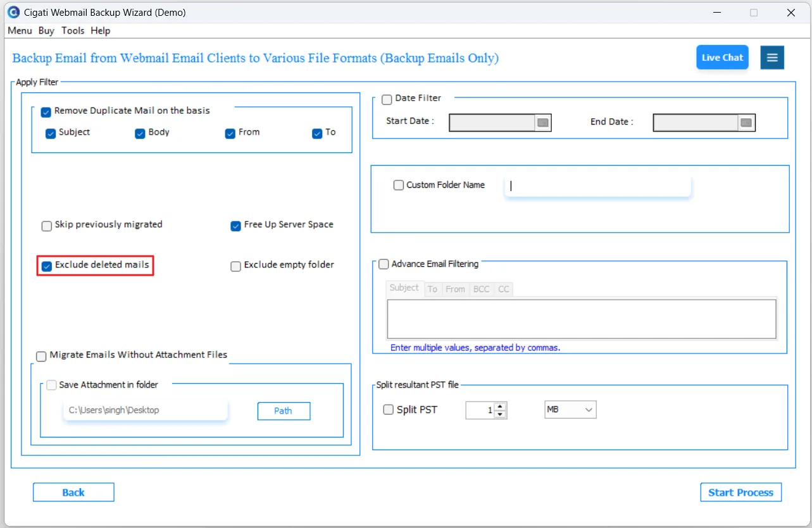Click the Advance Email Filtering values box
This screenshot has width=812, height=528.
[582, 319]
